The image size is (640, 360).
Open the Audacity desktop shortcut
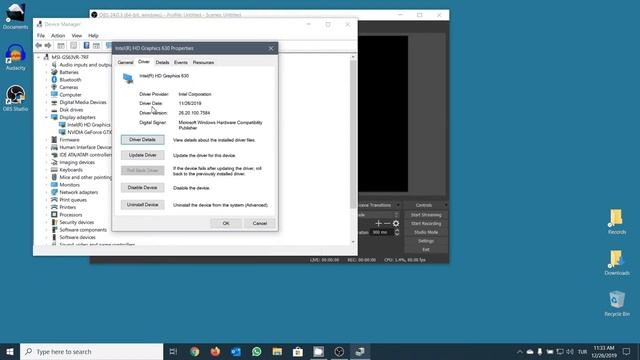tap(16, 57)
